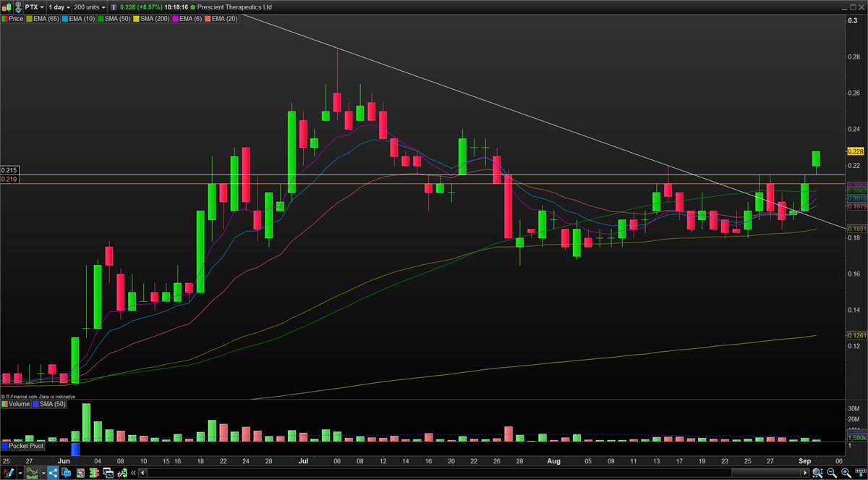Screen dimensions: 868x480
Task: Click the zoom out magnifier
Action: (832, 473)
